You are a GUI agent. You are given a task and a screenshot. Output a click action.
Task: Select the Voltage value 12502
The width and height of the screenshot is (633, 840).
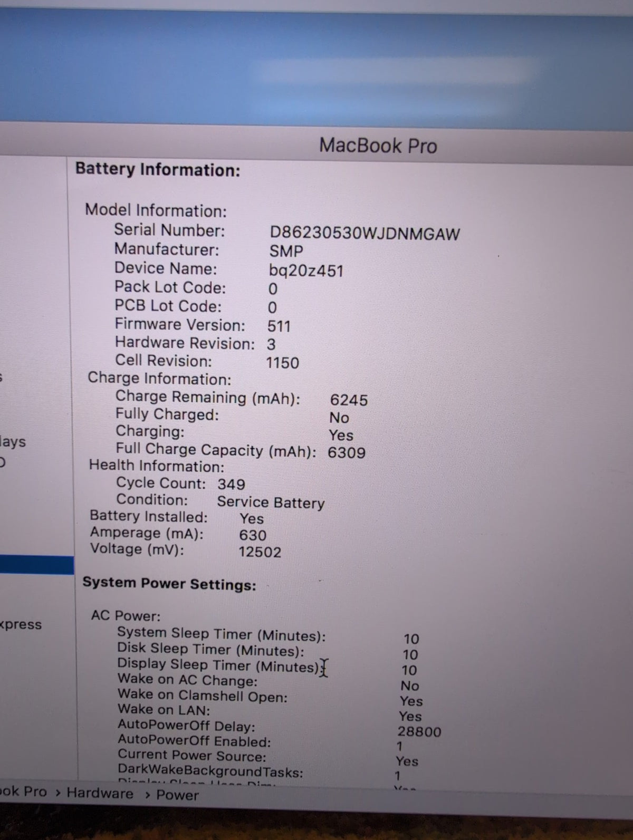[260, 552]
